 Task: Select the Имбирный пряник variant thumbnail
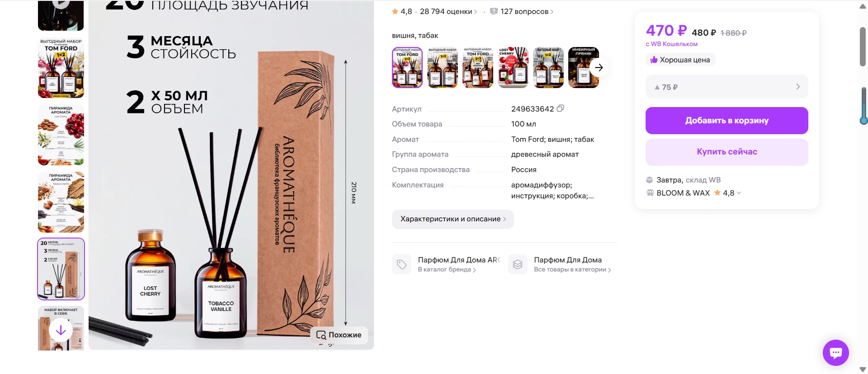(583, 67)
